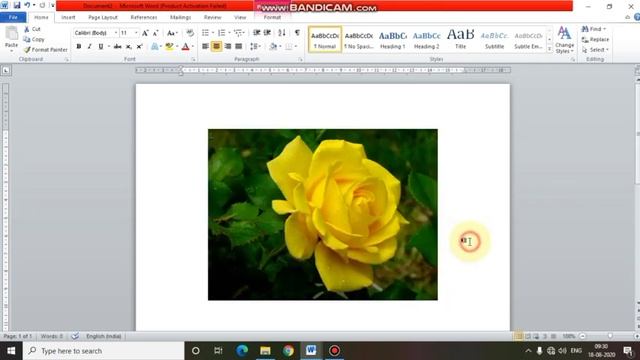Switch to the Insert tab
Screen dimensions: 640x360
[x=68, y=17]
